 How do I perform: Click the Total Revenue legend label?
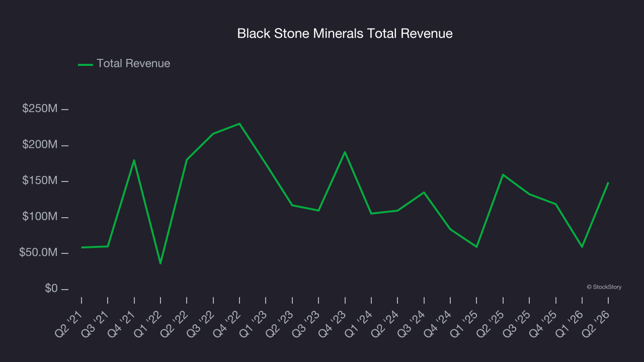coord(133,63)
